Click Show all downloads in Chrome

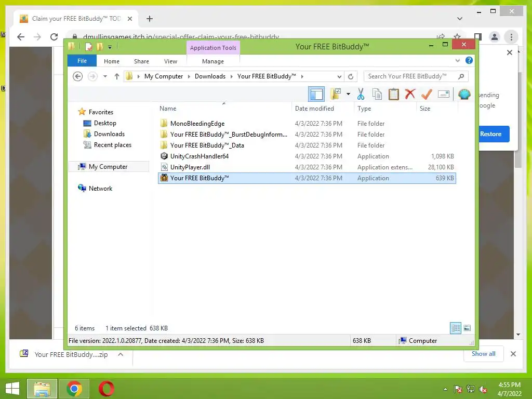(484, 354)
